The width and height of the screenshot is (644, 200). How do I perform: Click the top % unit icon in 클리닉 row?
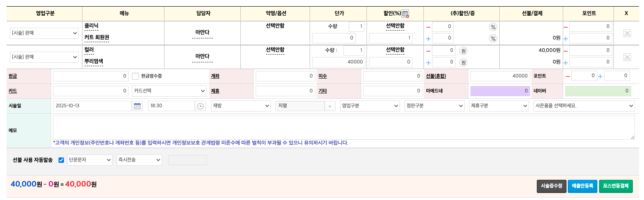(x=493, y=27)
